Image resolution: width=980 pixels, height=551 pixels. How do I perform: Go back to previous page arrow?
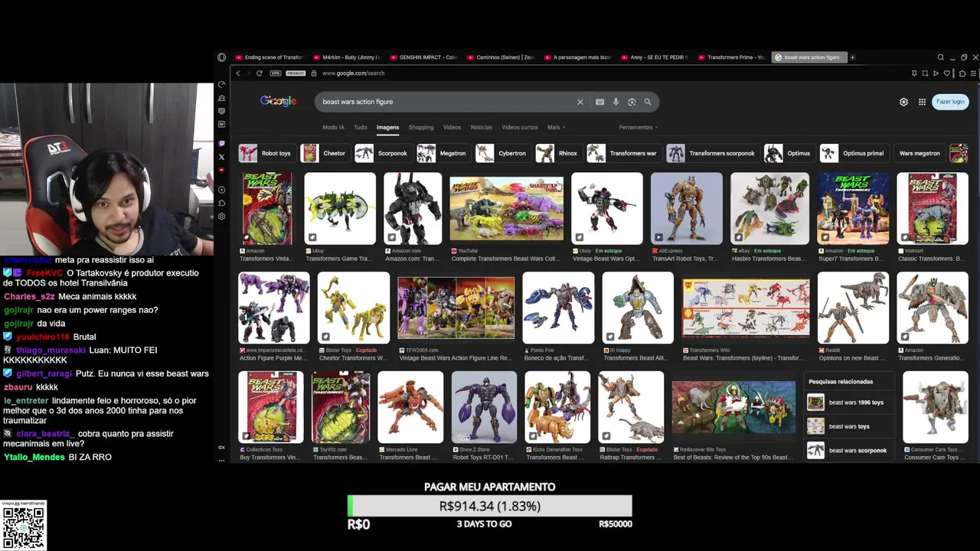238,73
